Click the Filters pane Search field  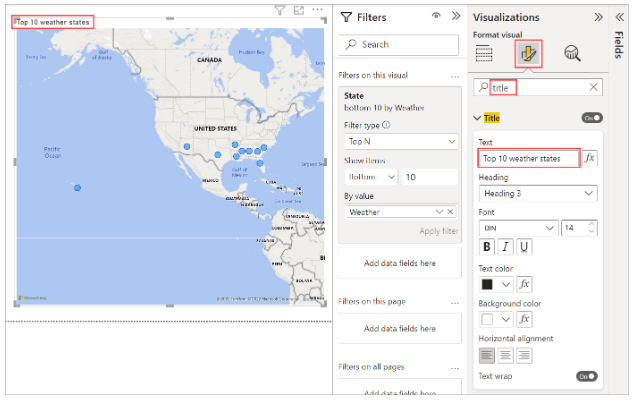(400, 45)
